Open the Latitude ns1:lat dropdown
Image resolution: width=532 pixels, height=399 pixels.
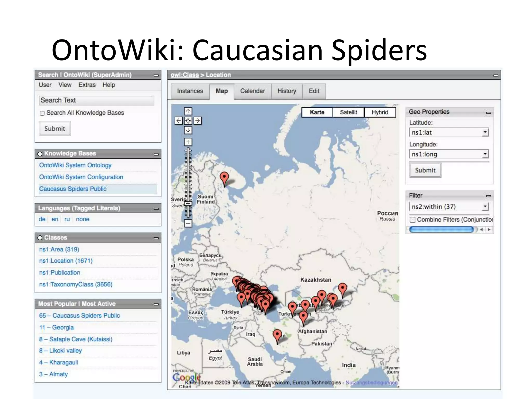pos(449,132)
